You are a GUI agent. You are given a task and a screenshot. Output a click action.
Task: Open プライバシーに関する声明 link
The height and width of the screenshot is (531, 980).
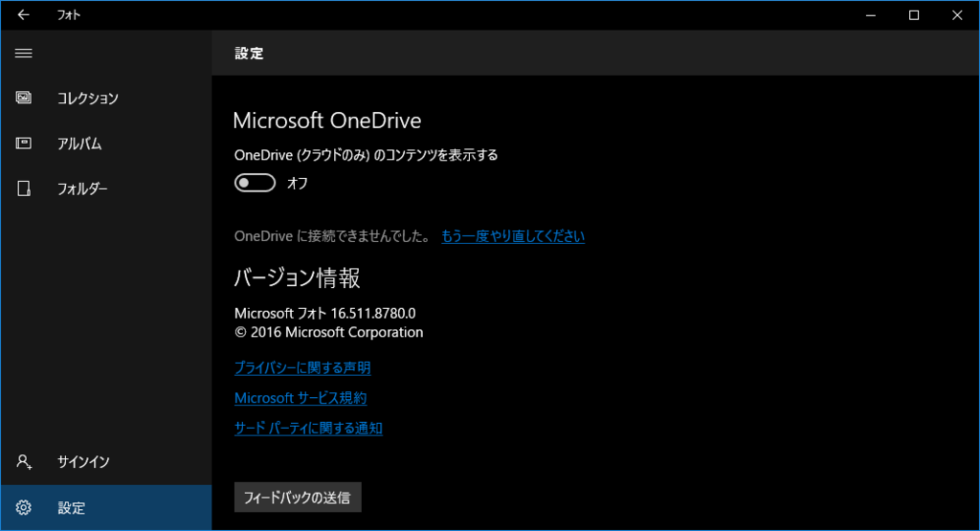302,368
